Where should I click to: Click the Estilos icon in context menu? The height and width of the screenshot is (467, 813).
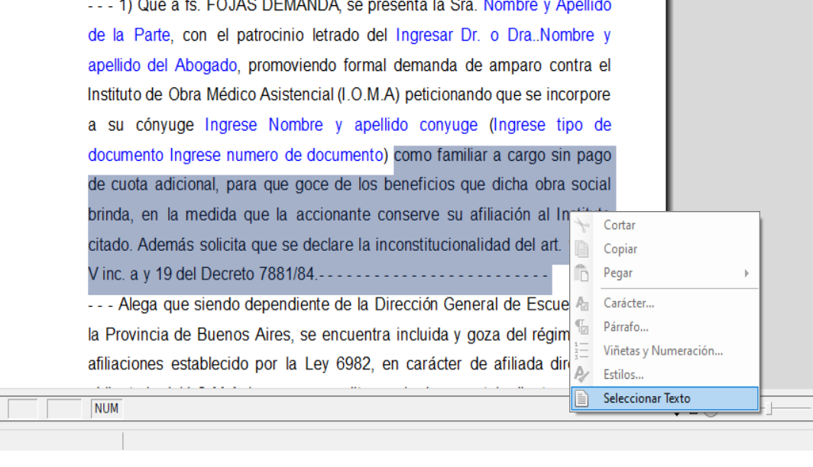pos(582,375)
